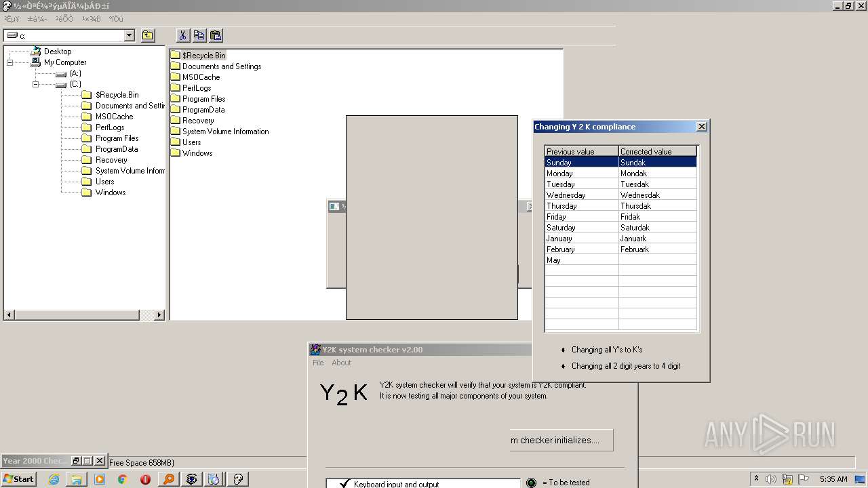Maximize the Year 2000 Checker child window

[x=87, y=461]
